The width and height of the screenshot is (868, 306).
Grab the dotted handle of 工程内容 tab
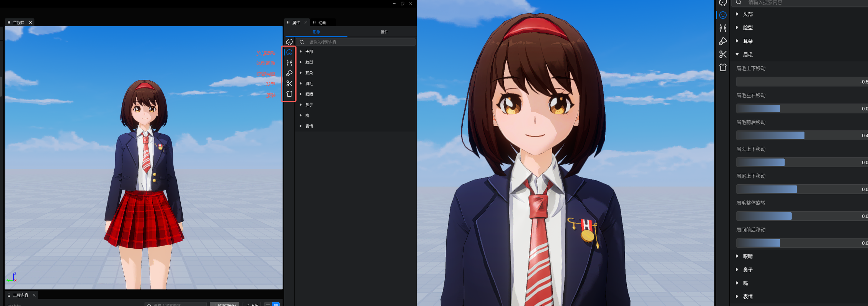coord(9,295)
